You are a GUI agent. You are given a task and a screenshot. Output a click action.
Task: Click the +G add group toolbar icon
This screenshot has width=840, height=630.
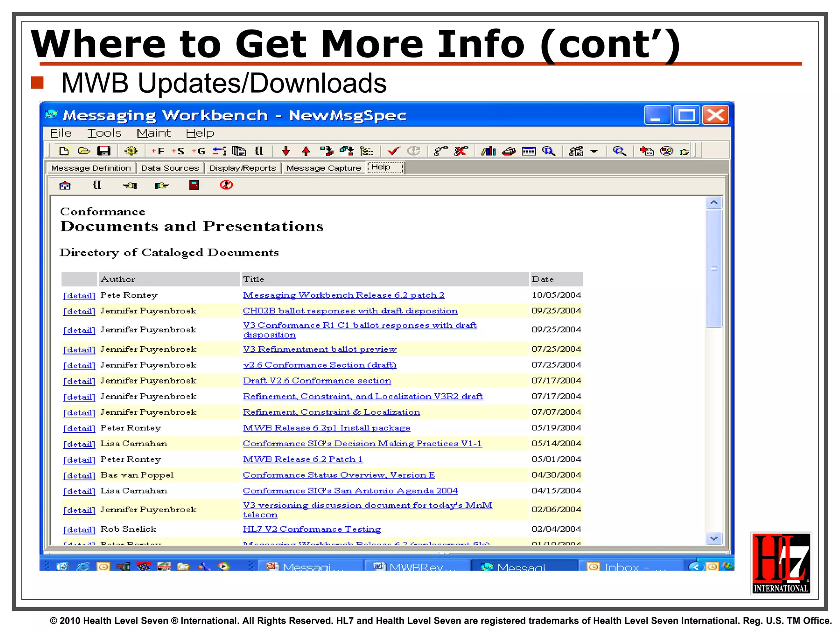coord(199,151)
